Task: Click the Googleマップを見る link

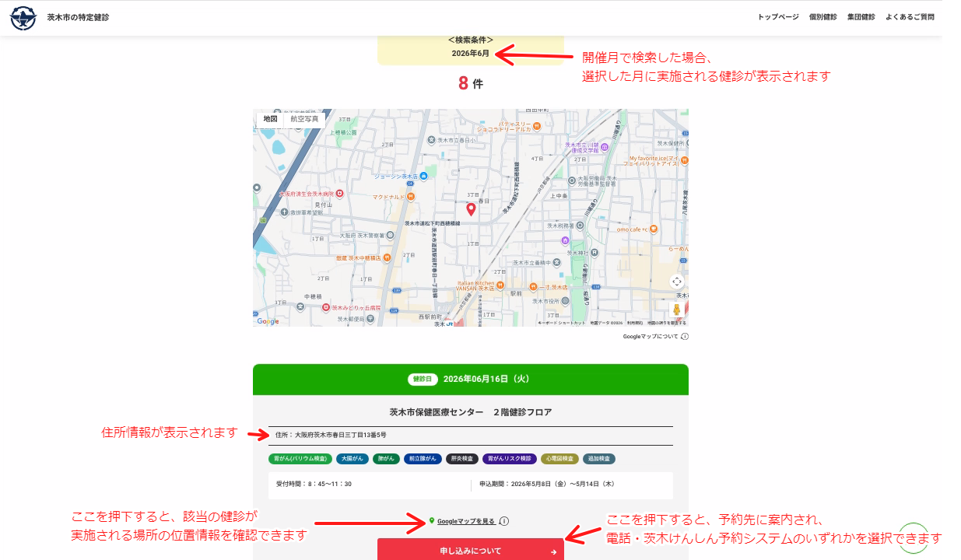Action: (465, 521)
